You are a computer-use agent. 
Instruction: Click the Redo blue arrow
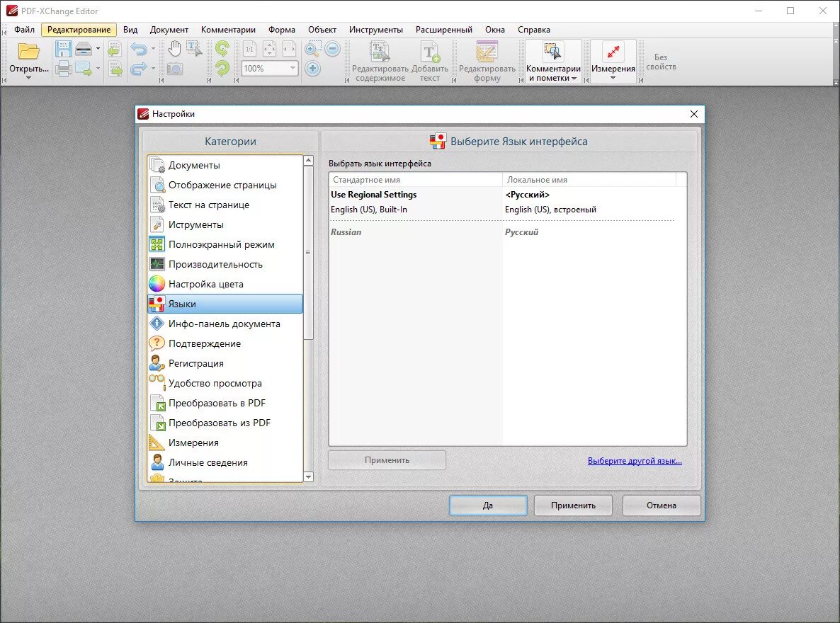tap(139, 69)
